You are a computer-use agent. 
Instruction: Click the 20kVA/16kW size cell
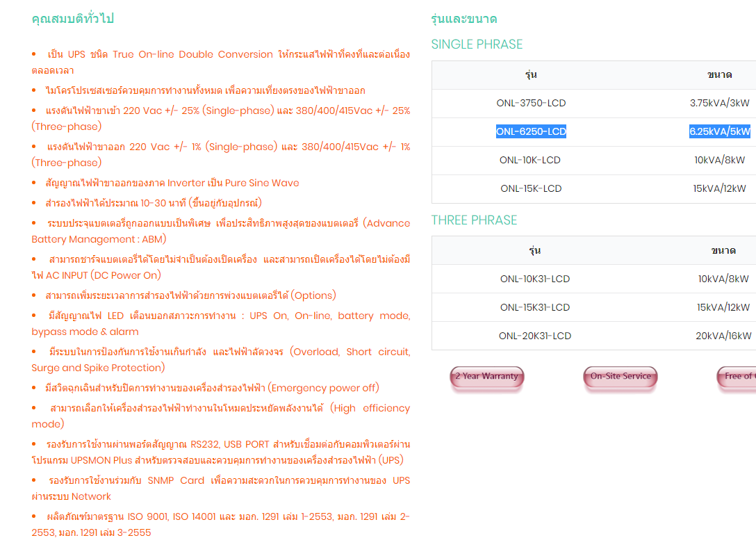click(x=723, y=335)
